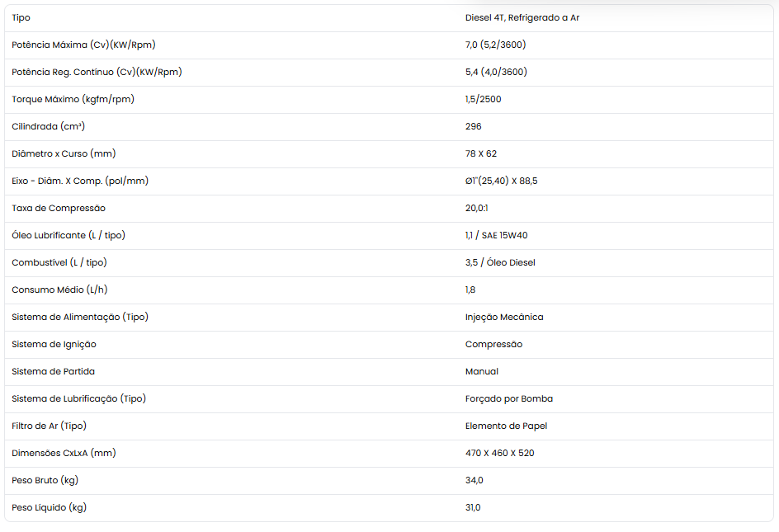Image resolution: width=779 pixels, height=532 pixels.
Task: Select the Forçado por Bomba value
Action: pyautogui.click(x=508, y=399)
